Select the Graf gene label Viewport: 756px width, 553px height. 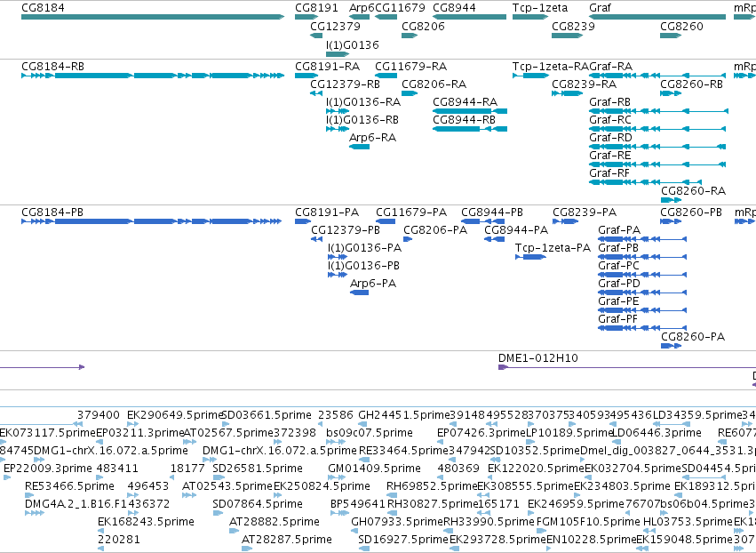coord(600,8)
